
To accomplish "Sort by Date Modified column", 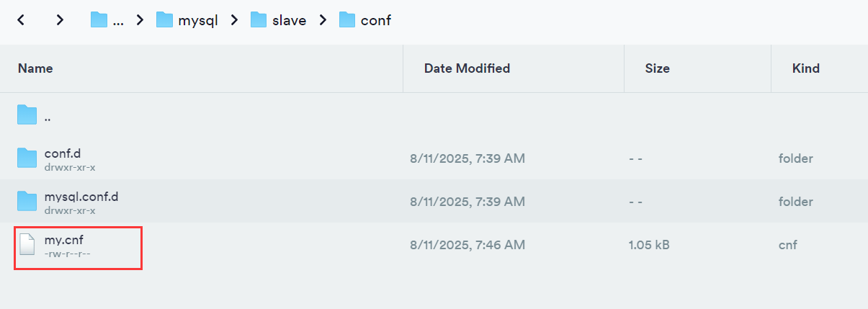I will tap(467, 68).
